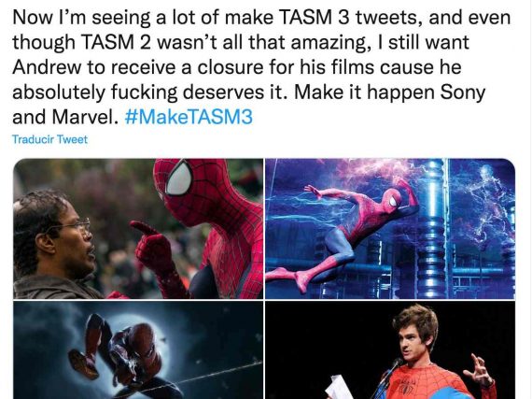Click the raised hand in the bottom-right photo
Screen dimensions: 532x399
480,370
